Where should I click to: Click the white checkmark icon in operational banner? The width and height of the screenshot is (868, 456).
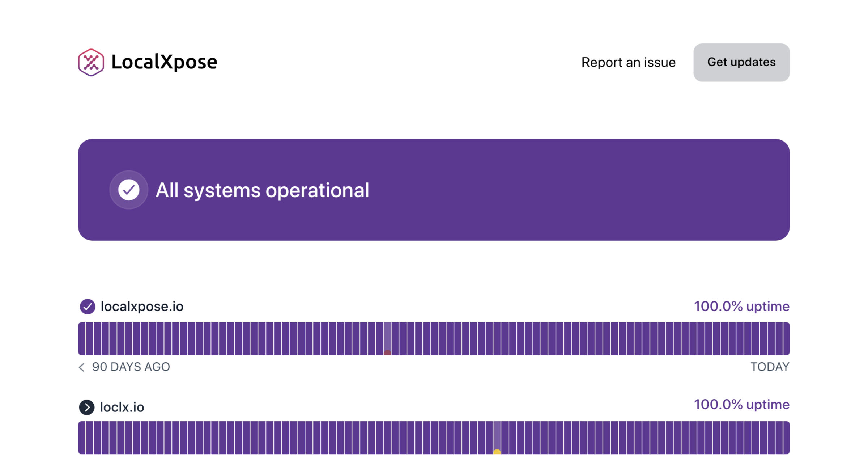click(129, 190)
